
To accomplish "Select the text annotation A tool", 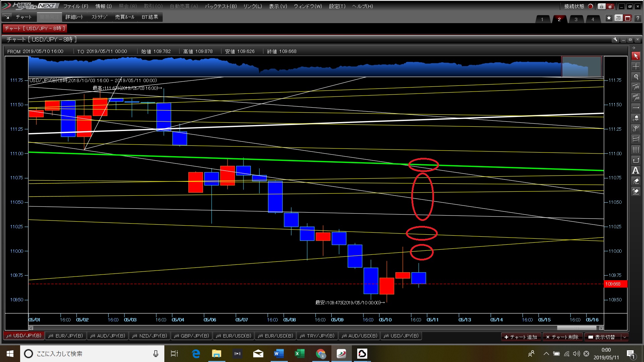I will pyautogui.click(x=636, y=171).
